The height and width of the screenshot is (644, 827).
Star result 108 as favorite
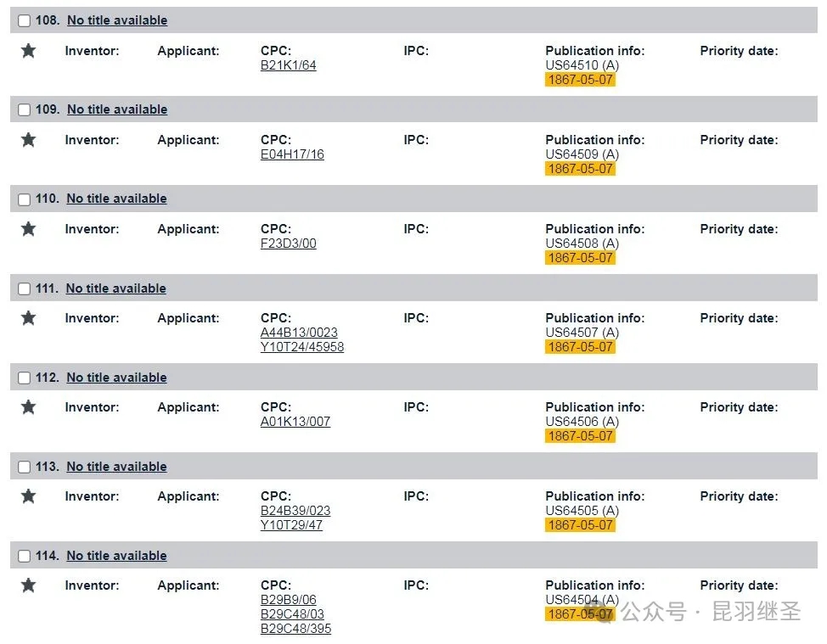point(29,51)
